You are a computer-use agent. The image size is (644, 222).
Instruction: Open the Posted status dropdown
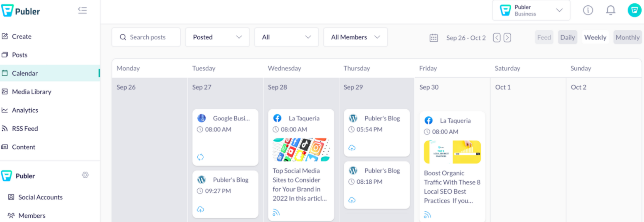pyautogui.click(x=217, y=37)
